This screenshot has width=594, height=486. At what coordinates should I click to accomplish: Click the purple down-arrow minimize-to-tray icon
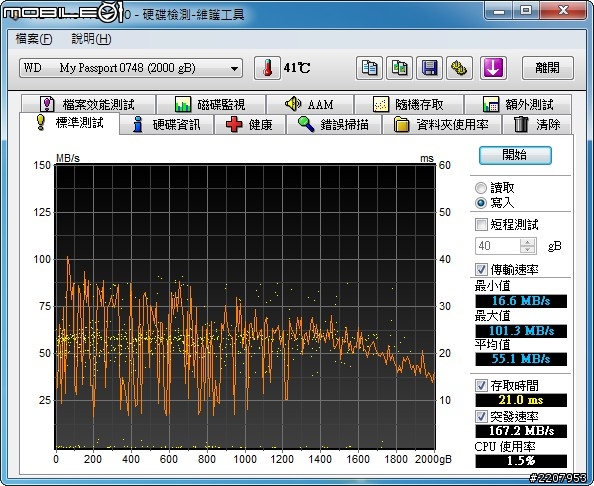(493, 68)
